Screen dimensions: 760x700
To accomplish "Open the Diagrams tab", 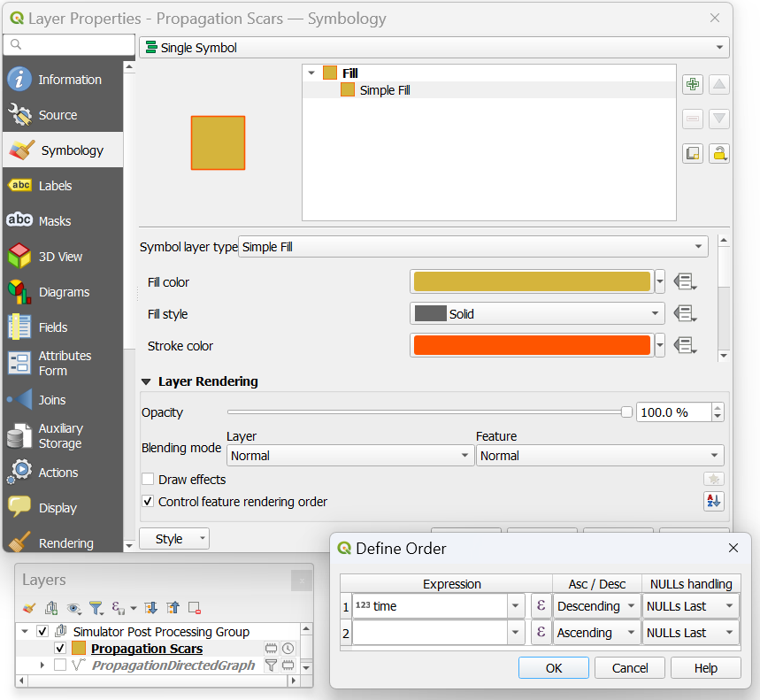I will pyautogui.click(x=63, y=292).
